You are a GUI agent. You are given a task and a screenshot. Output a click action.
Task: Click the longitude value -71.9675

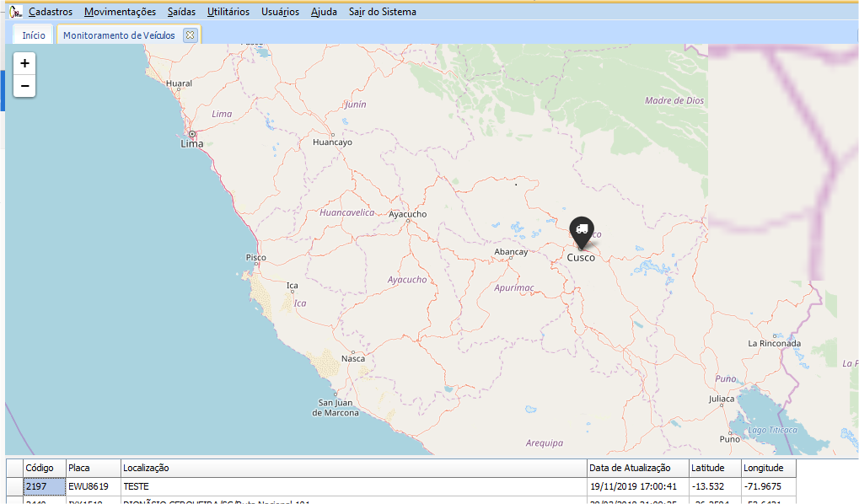tap(769, 486)
